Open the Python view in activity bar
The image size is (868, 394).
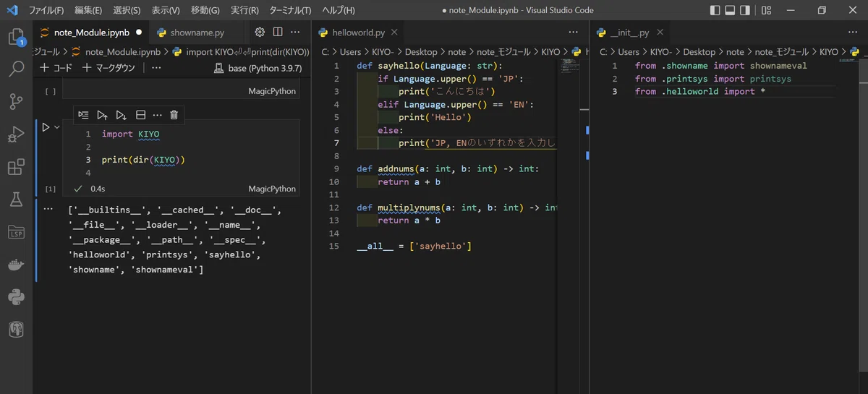click(16, 297)
